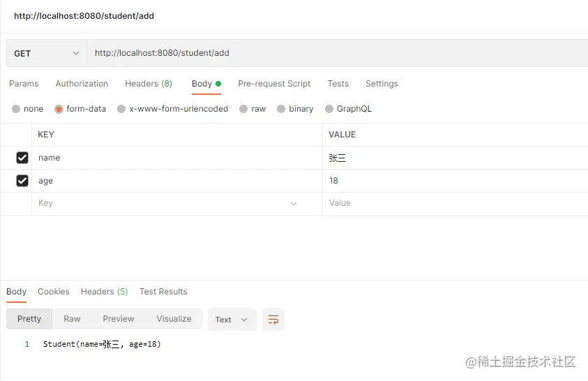Select the form-data radio button
Screen dimensions: 588x381
pos(59,109)
